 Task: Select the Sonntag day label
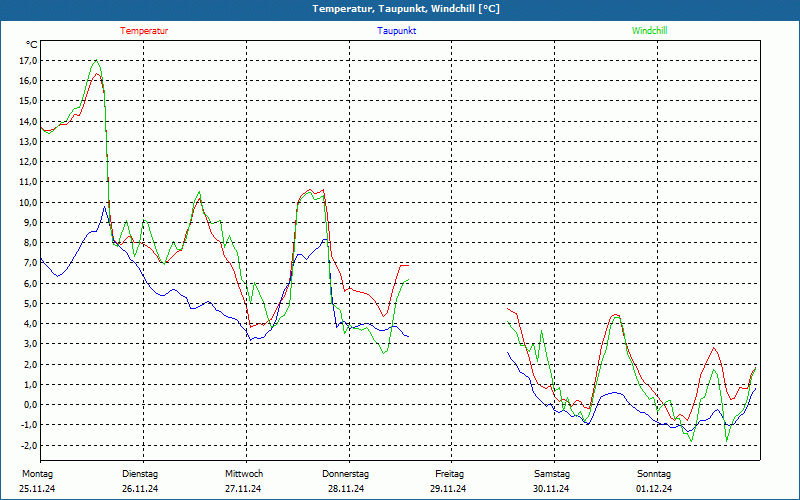coord(654,473)
